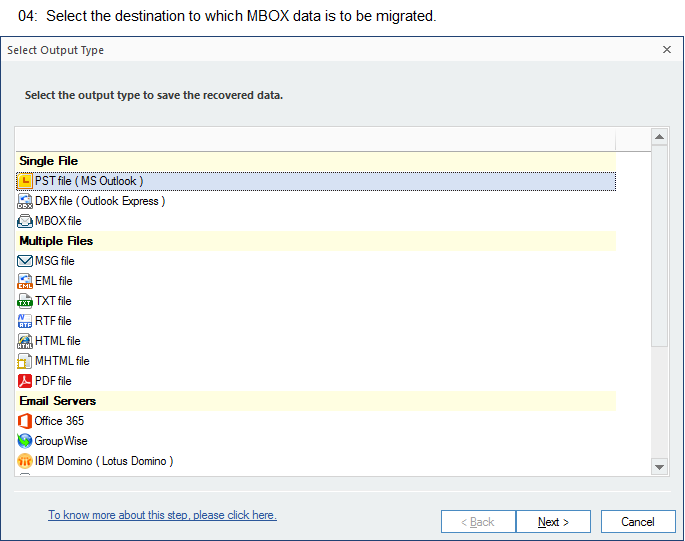Select 'Office 365' email server
The image size is (685, 541).
[x=316, y=421]
